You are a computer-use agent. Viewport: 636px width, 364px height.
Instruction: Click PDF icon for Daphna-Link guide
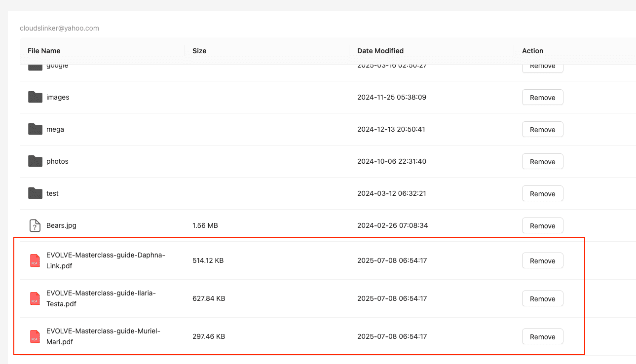click(x=35, y=260)
